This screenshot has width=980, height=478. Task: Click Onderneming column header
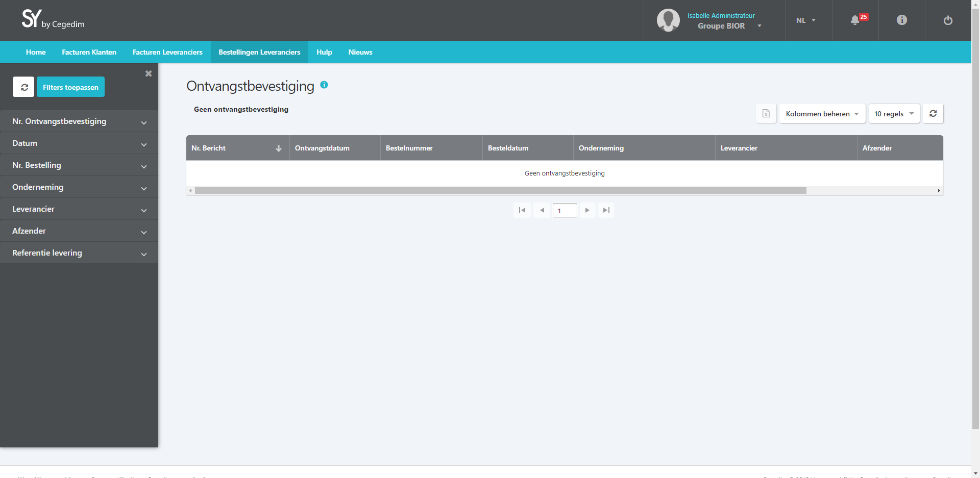(x=644, y=148)
